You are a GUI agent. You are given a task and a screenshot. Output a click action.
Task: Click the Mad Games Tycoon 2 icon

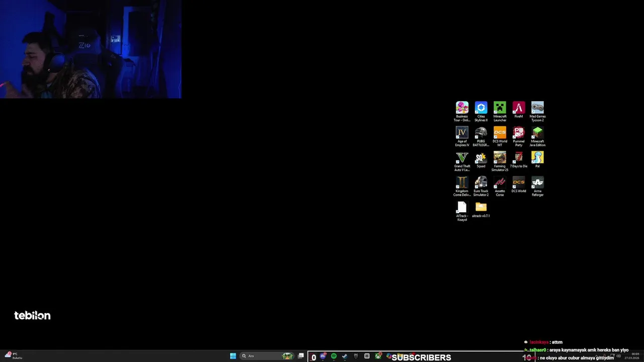tap(537, 112)
